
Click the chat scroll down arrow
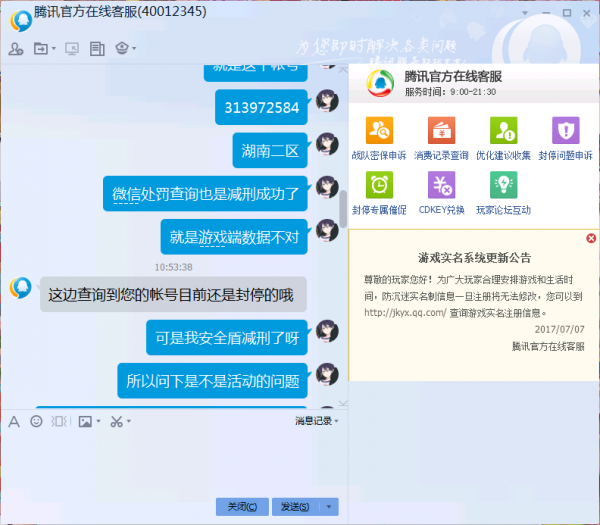[343, 403]
